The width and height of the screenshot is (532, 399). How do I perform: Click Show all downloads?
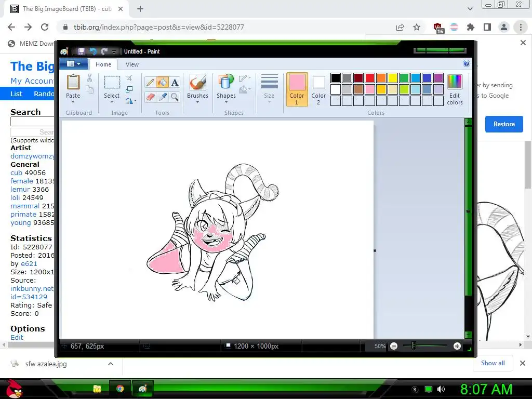tap(493, 363)
